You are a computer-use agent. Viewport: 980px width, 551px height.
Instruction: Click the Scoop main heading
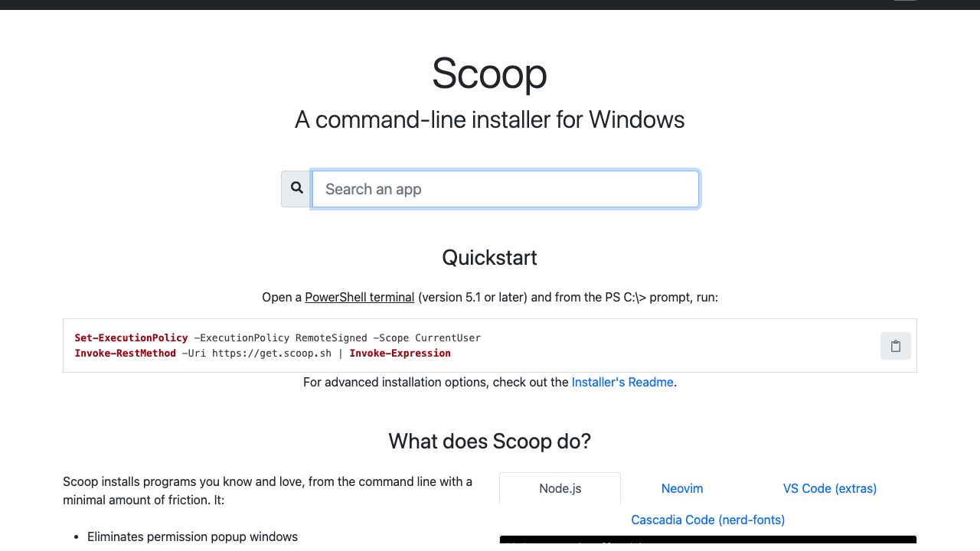490,73
